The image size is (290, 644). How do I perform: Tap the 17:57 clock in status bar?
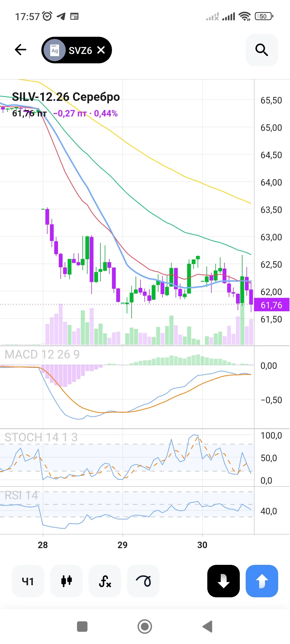click(27, 17)
